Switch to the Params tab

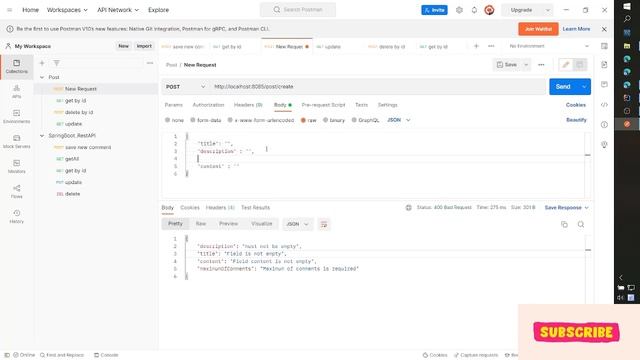tap(173, 105)
